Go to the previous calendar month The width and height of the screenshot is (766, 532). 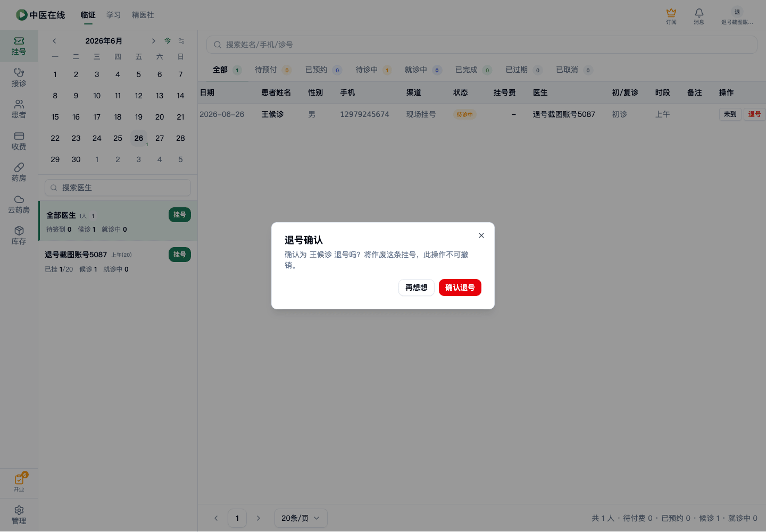(54, 41)
